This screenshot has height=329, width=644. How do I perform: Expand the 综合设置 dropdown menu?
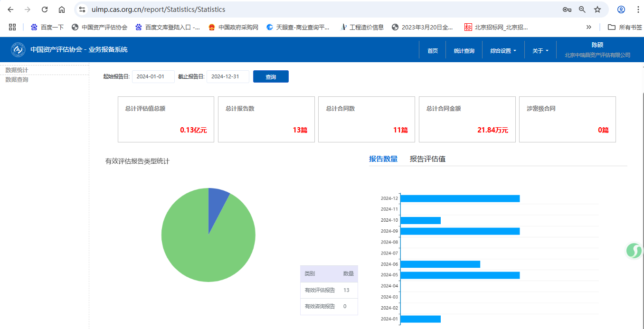(503, 50)
